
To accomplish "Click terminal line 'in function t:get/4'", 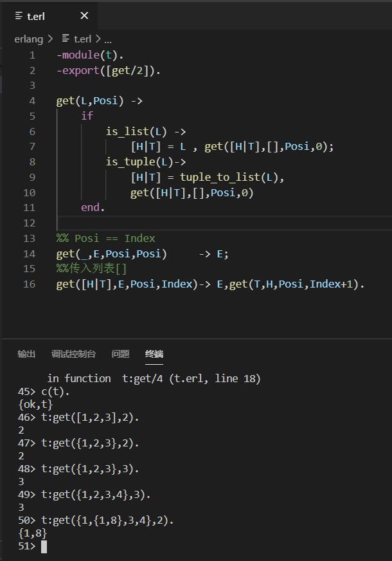I will click(x=154, y=378).
